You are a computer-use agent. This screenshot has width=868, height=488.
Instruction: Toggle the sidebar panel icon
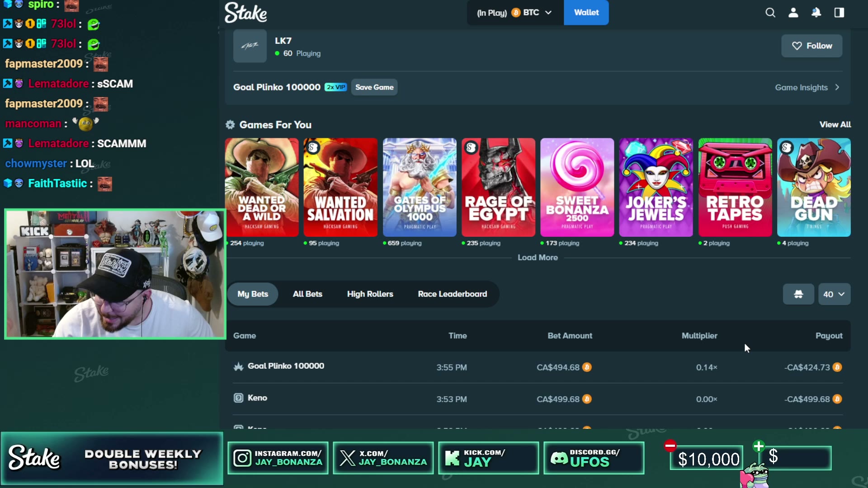tap(839, 13)
